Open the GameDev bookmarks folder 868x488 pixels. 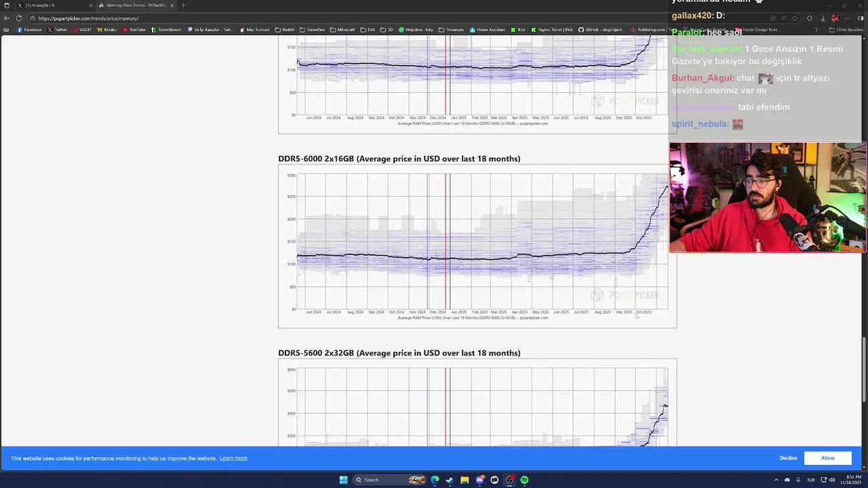point(312,30)
